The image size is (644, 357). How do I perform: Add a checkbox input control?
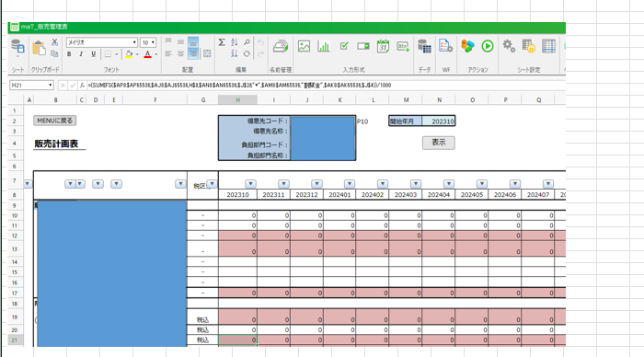click(344, 46)
